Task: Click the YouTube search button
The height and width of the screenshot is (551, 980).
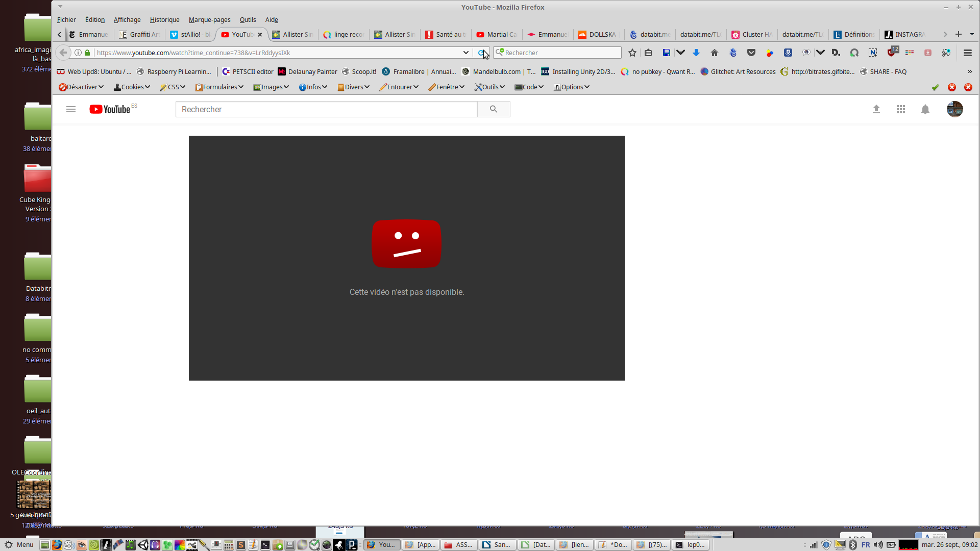Action: pos(494,109)
